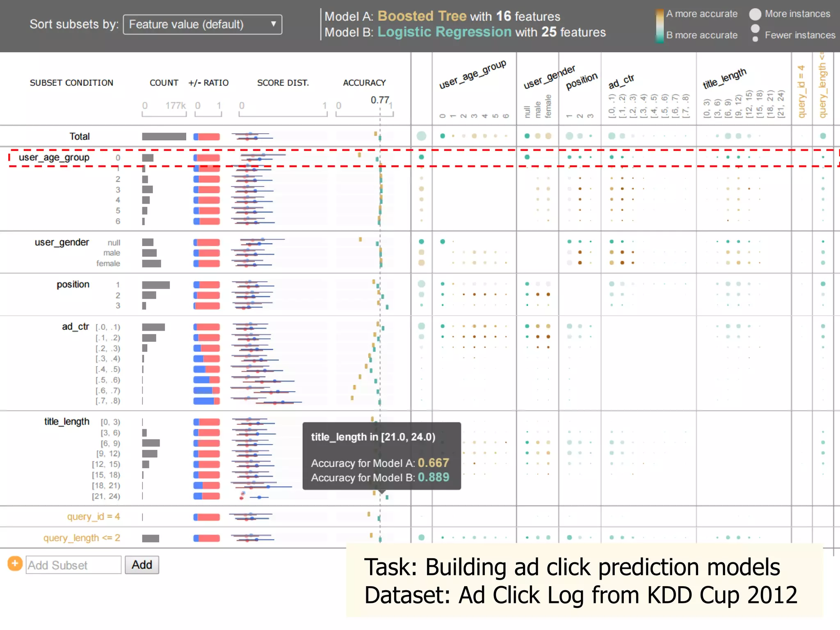Select the query_id = 4 subset
Viewport: 840px width, 630px height.
[x=94, y=516]
